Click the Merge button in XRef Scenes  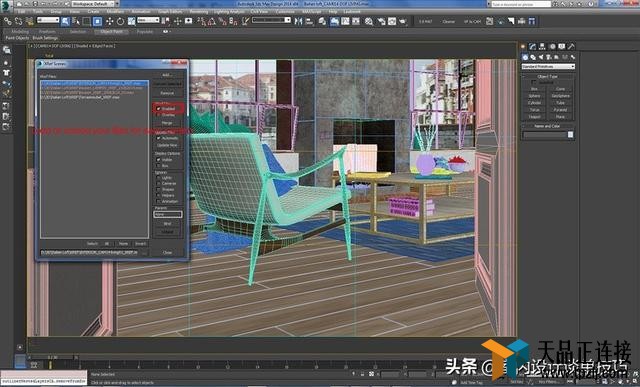pos(167,123)
